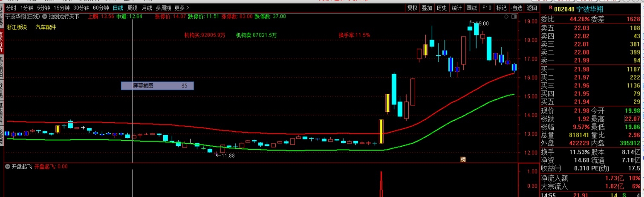Click the 最高 value 22.07
Viewport: 644px width, 197px height.
[x=632, y=119]
